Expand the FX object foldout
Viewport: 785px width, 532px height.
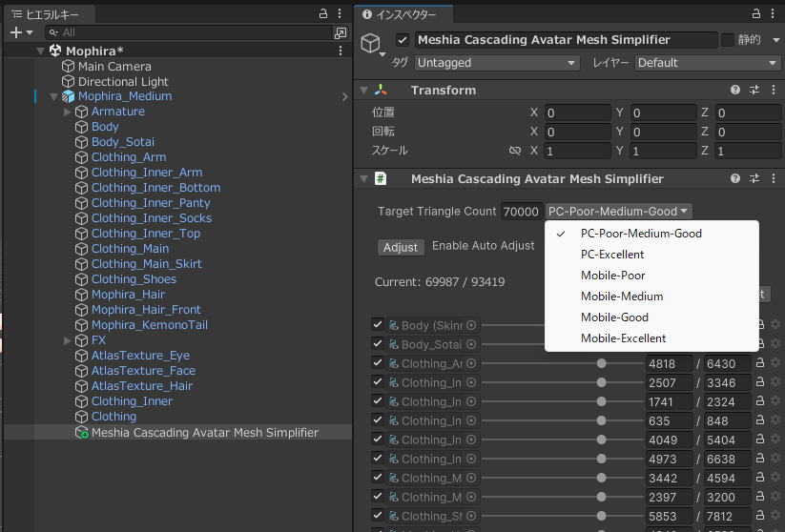click(x=68, y=340)
